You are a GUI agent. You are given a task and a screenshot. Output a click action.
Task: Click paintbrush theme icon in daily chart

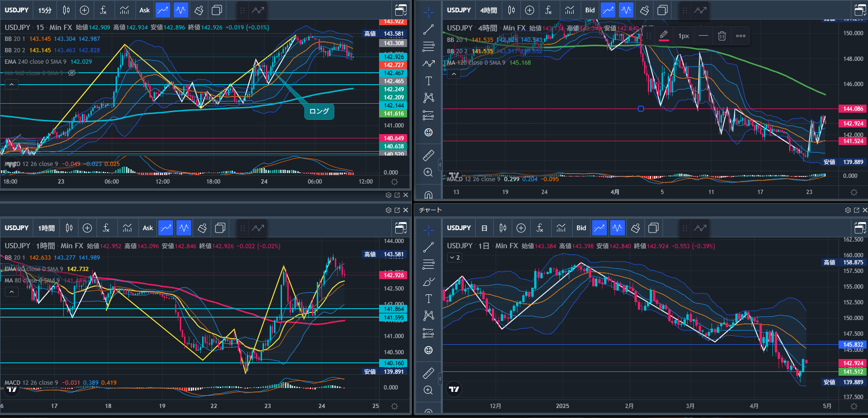[635, 228]
